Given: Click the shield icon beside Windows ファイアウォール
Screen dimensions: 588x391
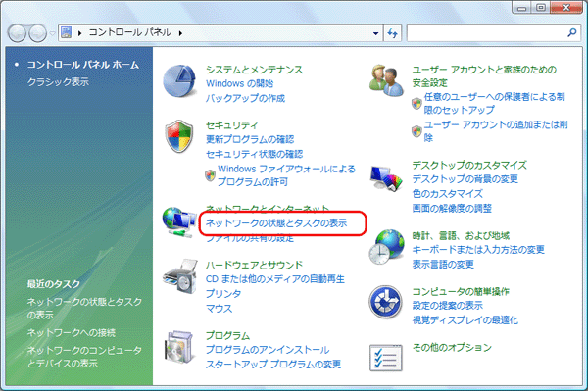Looking at the screenshot, I should [x=210, y=175].
